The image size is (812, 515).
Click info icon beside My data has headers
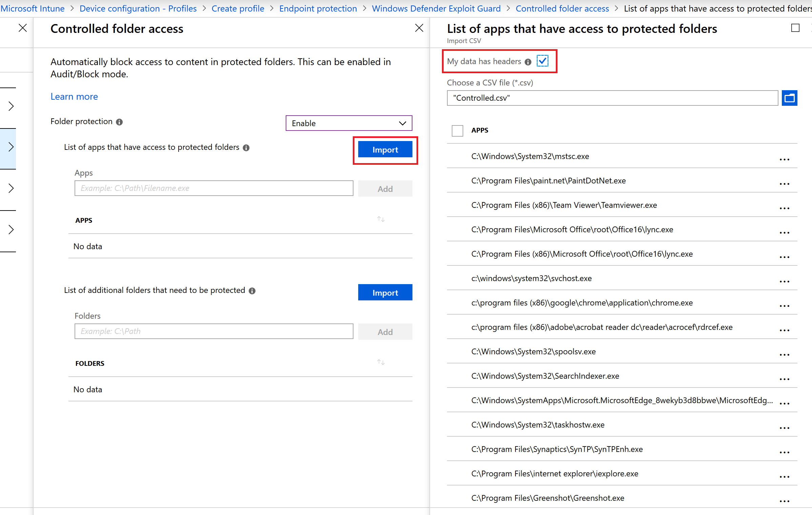528,62
